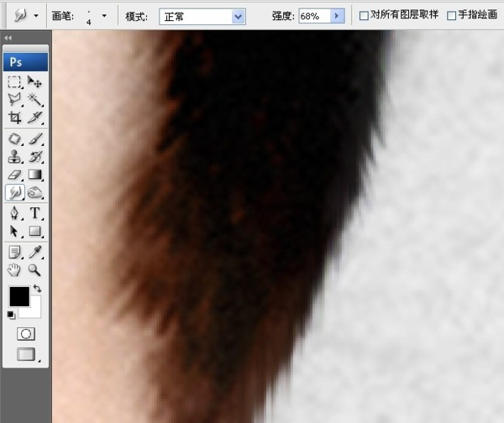The height and width of the screenshot is (423, 504).
Task: Swap foreground and background colors
Action: (x=37, y=289)
